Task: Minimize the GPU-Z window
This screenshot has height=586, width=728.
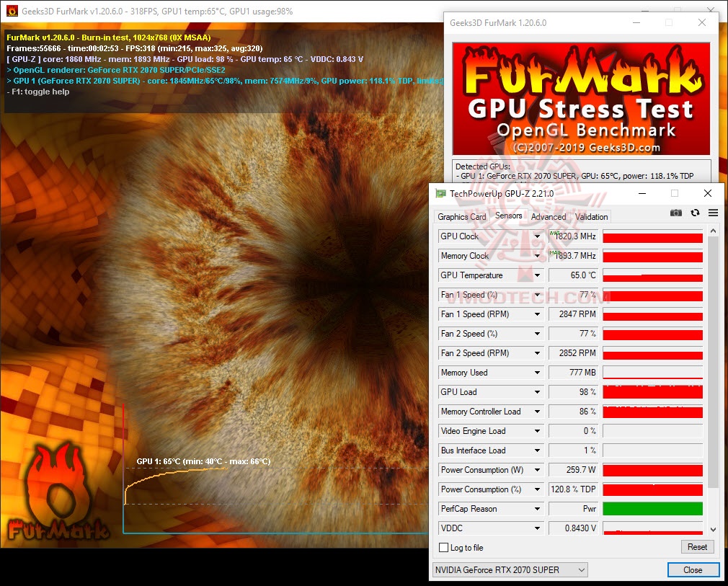Action: click(642, 193)
